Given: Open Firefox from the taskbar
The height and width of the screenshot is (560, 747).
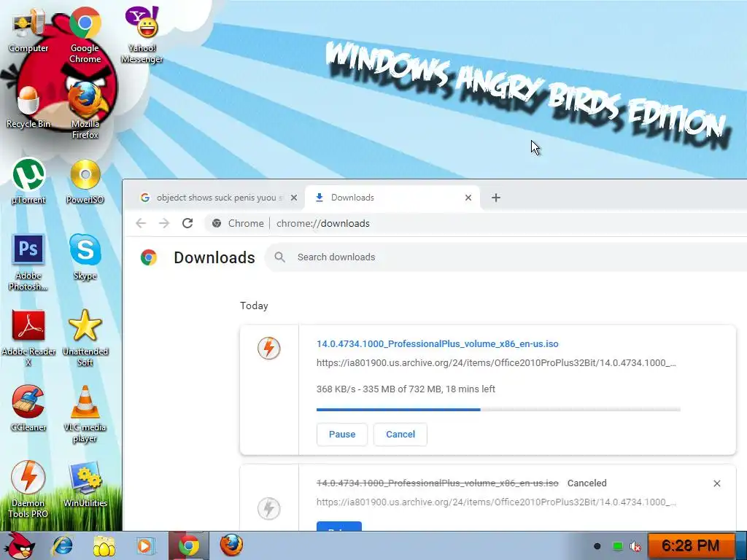Looking at the screenshot, I should (231, 545).
